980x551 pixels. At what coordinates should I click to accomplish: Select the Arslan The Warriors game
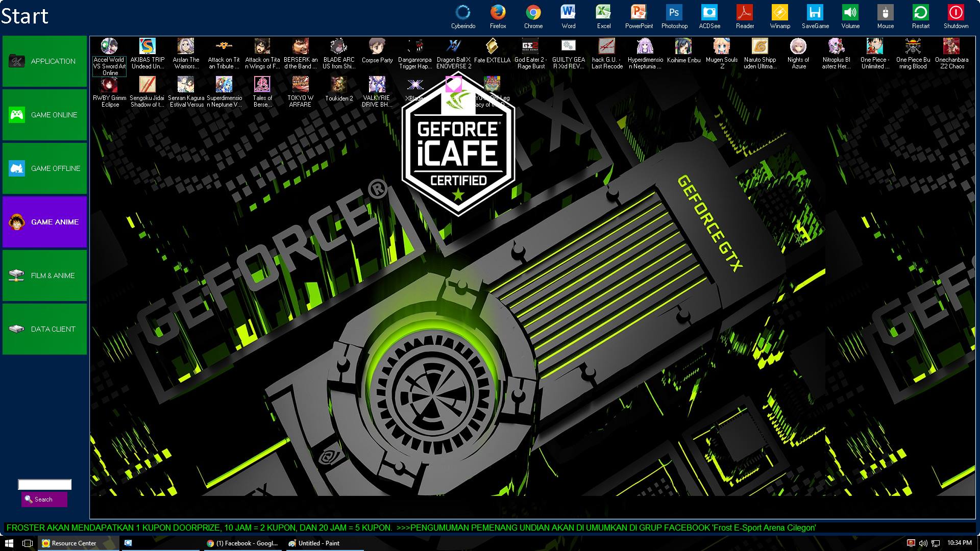tap(186, 54)
